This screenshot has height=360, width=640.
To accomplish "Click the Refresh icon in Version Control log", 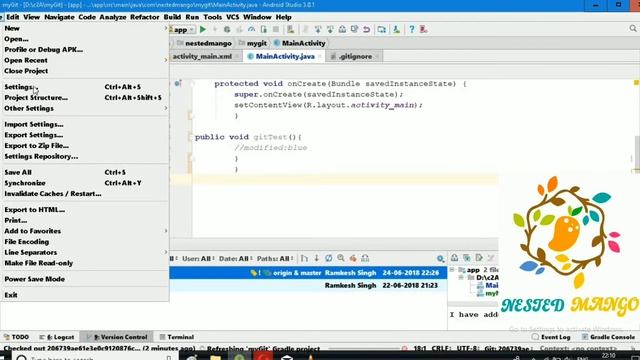I will (329, 258).
